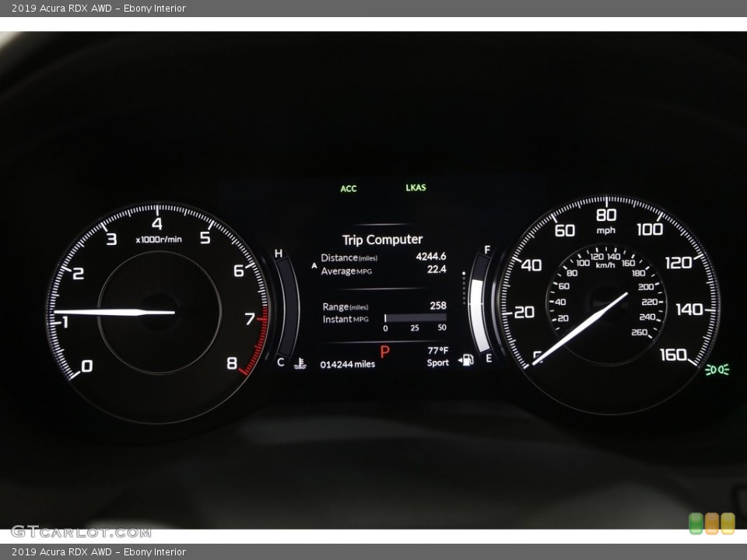The height and width of the screenshot is (560, 747).
Task: Click the mph label on speedometer
Action: (606, 230)
